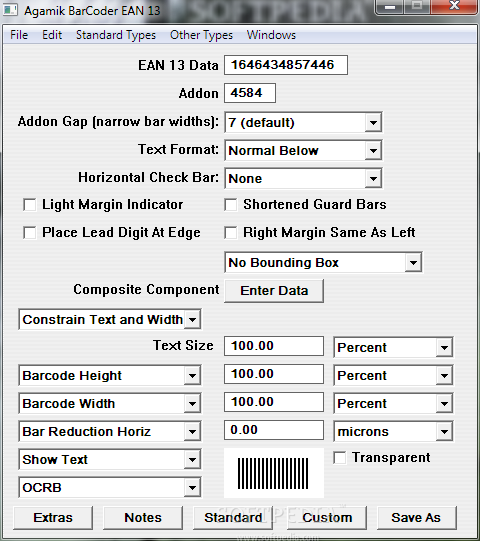Enable Light Margin Indicator checkbox
Viewport: 480px width, 541px height.
30,205
